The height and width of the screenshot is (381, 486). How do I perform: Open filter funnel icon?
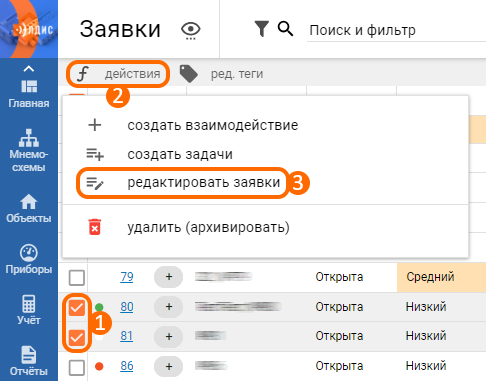tap(261, 29)
